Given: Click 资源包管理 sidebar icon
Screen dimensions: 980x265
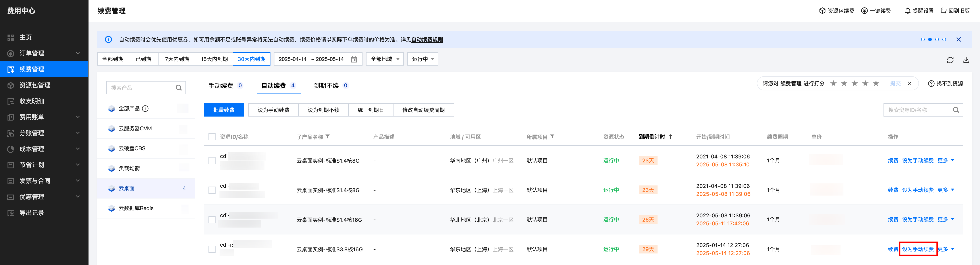Looking at the screenshot, I should pyautogui.click(x=11, y=85).
